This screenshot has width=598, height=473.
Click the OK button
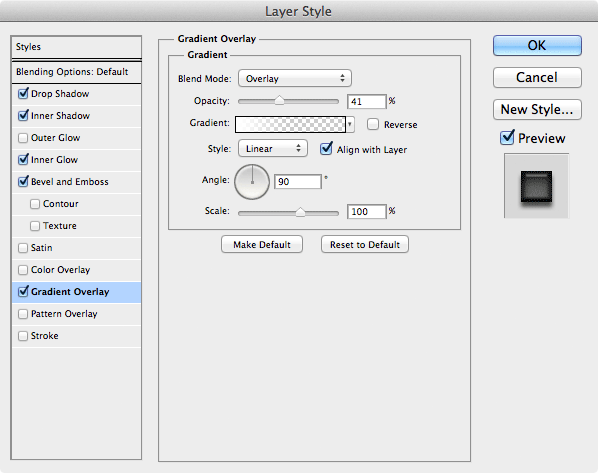(x=537, y=45)
